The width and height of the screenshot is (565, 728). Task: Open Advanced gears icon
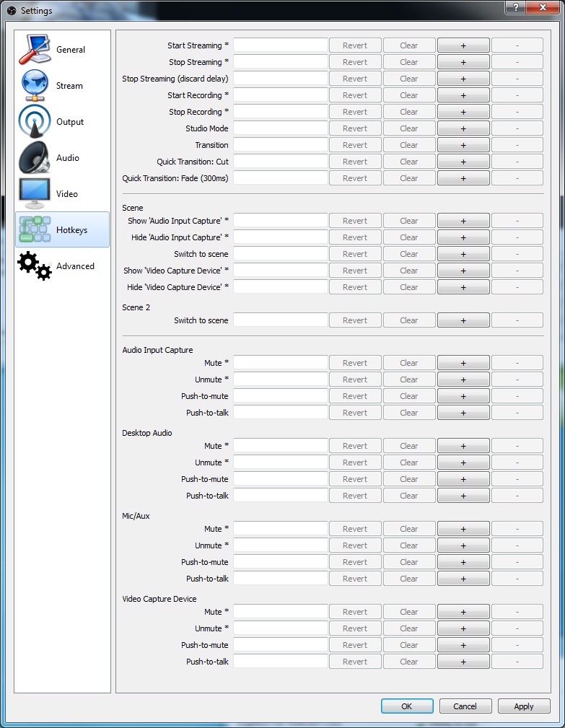coord(35,266)
